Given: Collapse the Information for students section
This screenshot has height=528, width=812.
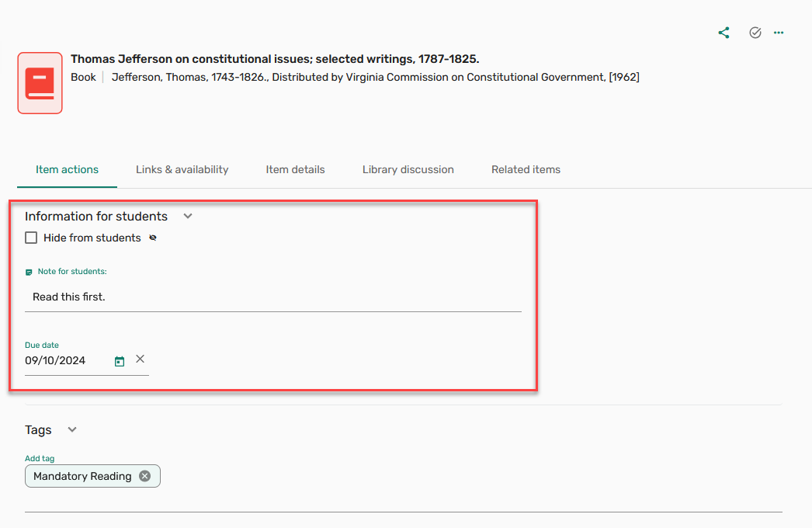Looking at the screenshot, I should pyautogui.click(x=187, y=216).
